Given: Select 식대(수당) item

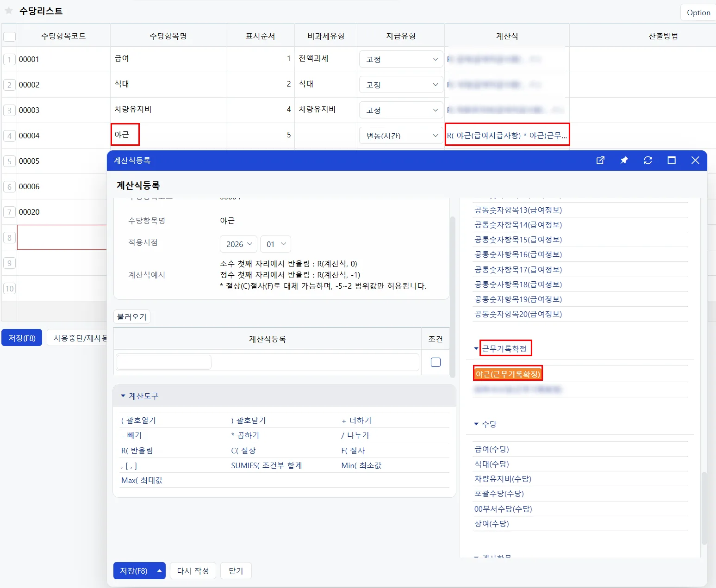Looking at the screenshot, I should click(492, 464).
